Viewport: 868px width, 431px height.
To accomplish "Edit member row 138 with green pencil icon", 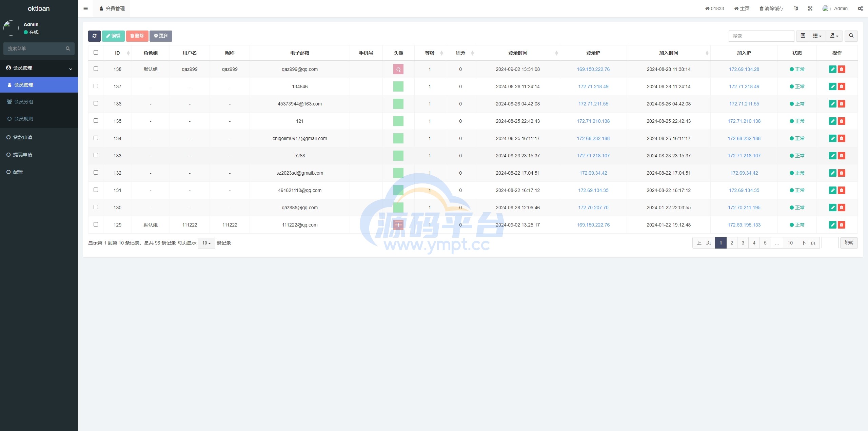I will click(x=832, y=69).
